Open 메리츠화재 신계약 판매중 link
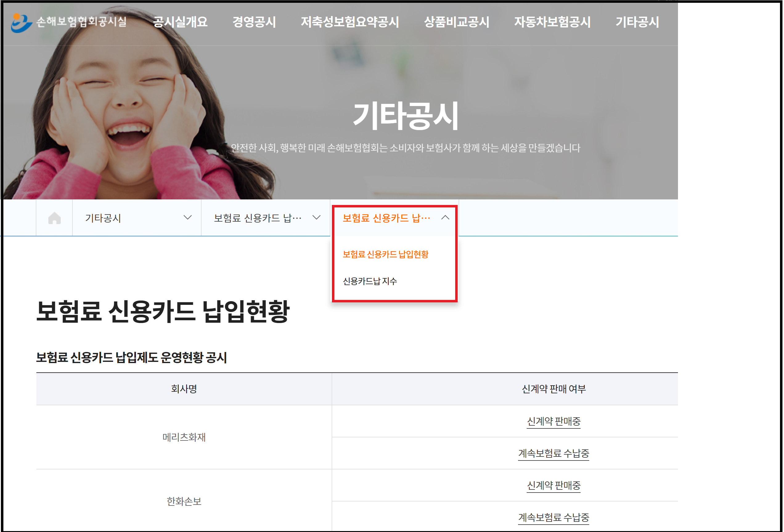This screenshot has height=532, width=784. 553,421
